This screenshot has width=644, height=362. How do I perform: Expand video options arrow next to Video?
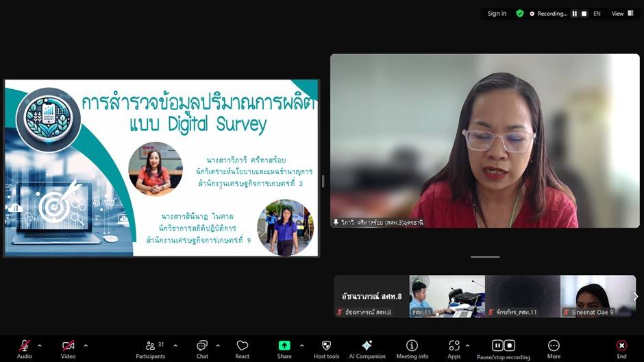86,346
